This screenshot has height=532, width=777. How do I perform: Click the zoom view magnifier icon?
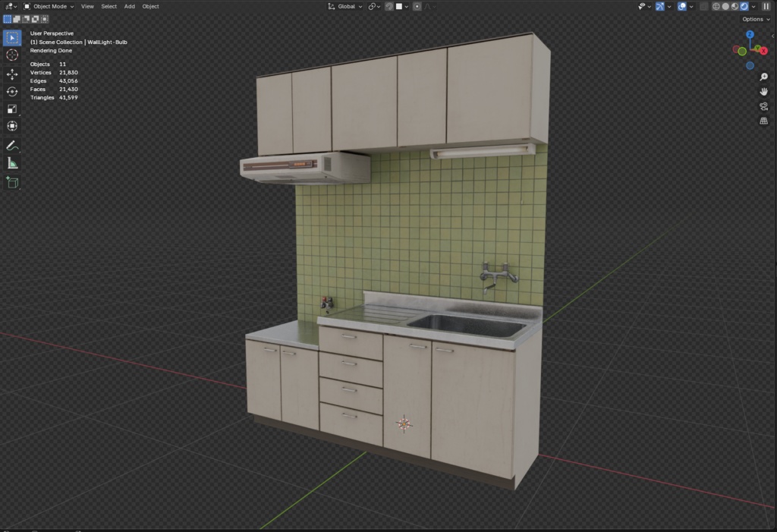[x=763, y=77]
